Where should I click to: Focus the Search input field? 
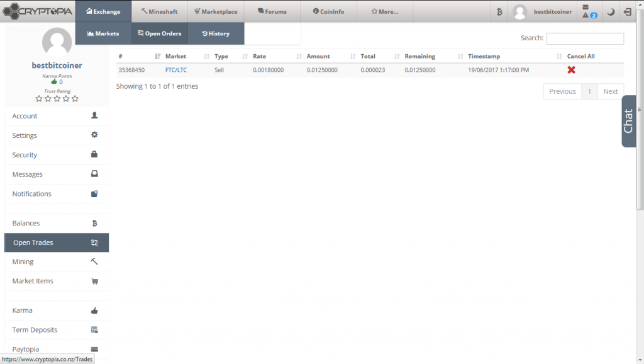click(585, 38)
